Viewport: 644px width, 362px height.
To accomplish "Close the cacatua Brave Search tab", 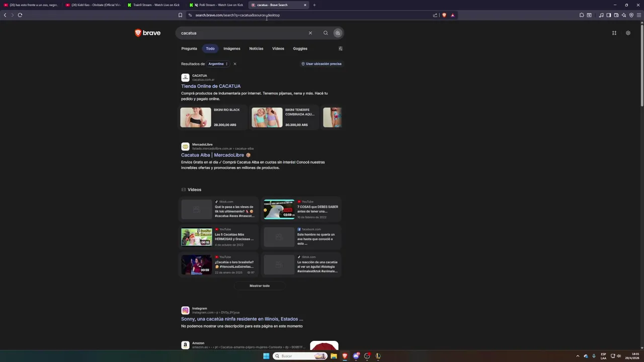I will (x=305, y=5).
